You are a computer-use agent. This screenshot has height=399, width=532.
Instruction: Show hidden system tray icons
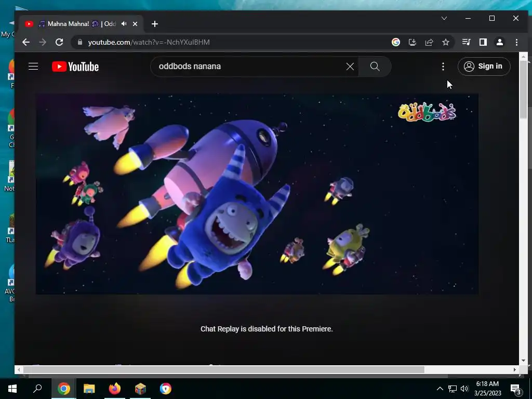click(x=440, y=389)
